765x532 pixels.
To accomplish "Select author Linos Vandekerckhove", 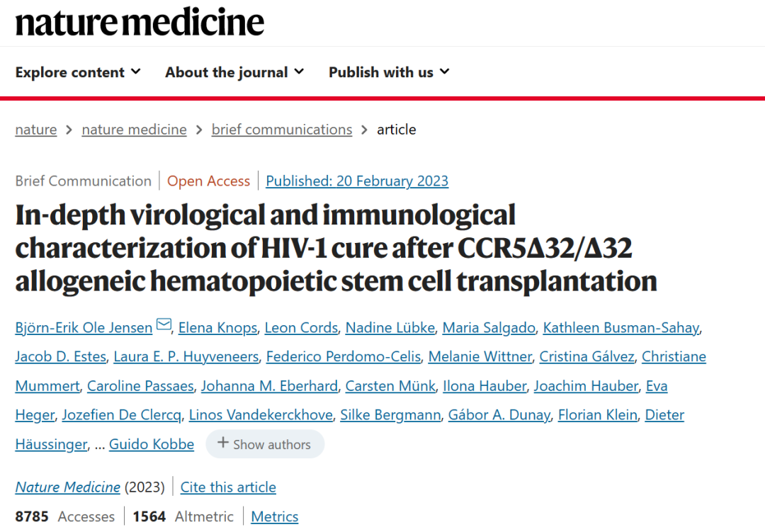I will tap(261, 414).
